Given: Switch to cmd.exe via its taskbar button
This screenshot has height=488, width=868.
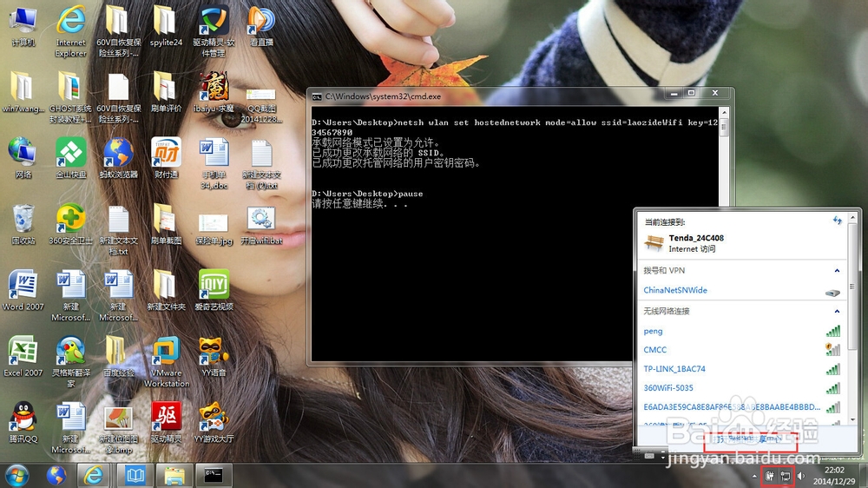Looking at the screenshot, I should click(x=214, y=476).
